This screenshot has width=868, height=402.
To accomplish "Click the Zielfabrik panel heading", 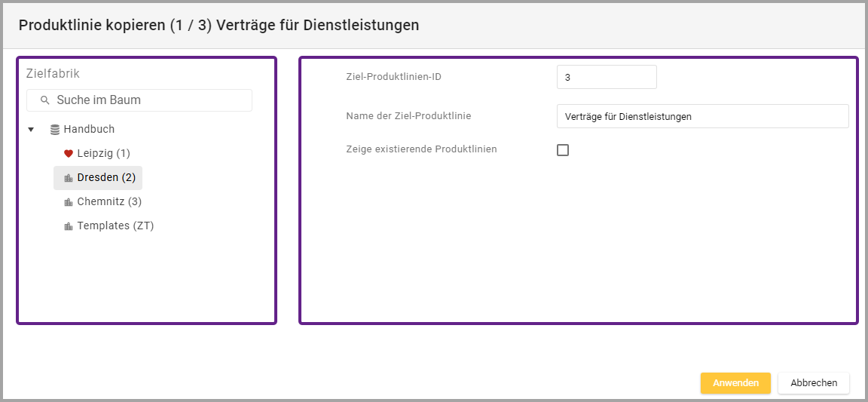I will pyautogui.click(x=53, y=74).
